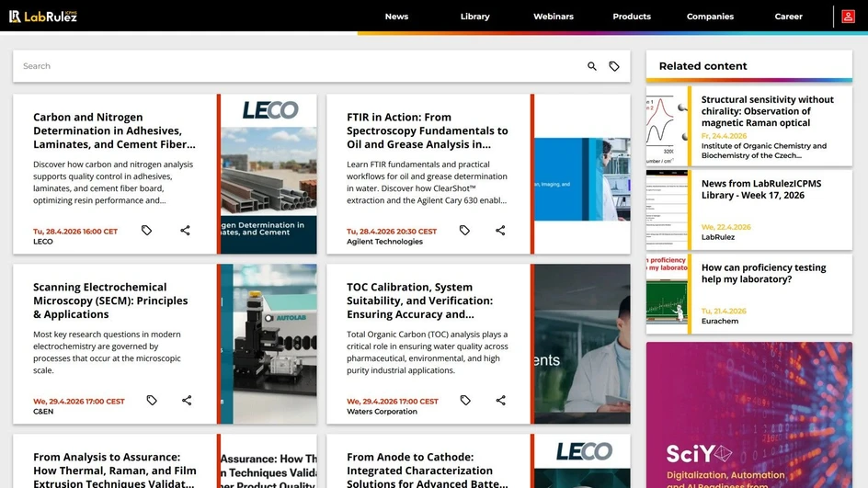The image size is (868, 488).
Task: Share the LECO Carbon and Nitrogen webinar
Action: (185, 231)
